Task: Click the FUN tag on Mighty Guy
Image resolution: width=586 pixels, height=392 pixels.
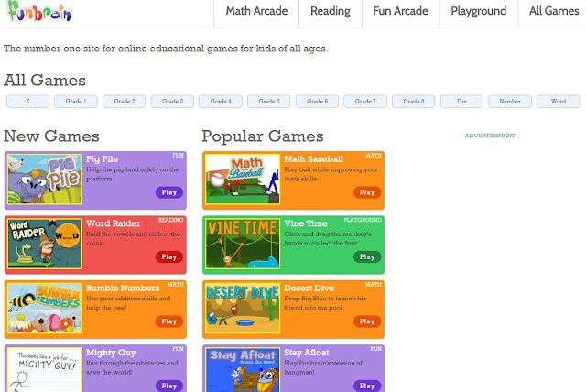Action: coord(178,349)
